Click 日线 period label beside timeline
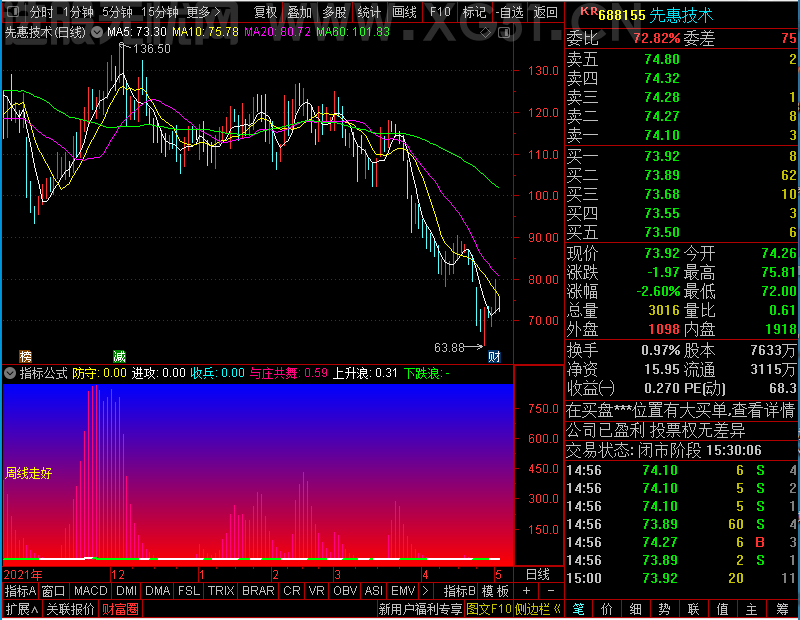The width and height of the screenshot is (800, 620). [x=538, y=575]
